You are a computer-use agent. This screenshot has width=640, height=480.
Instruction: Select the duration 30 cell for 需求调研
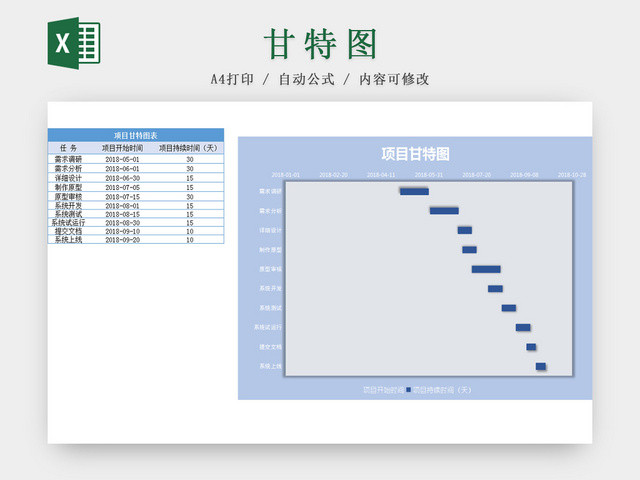(190, 160)
